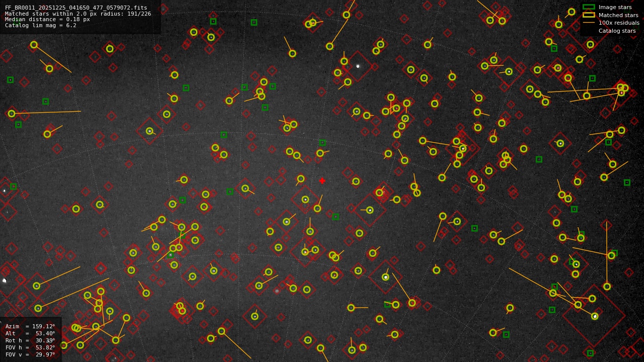Click the 'Catalog lim mag = 6.2' line
Viewport: 644px width, 362px height.
41,25
